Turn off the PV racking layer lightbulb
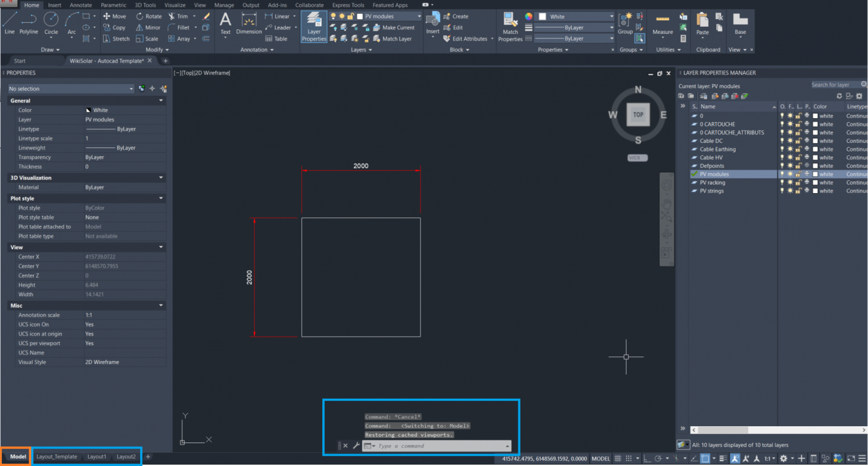The height and width of the screenshot is (466, 868). coord(782,183)
